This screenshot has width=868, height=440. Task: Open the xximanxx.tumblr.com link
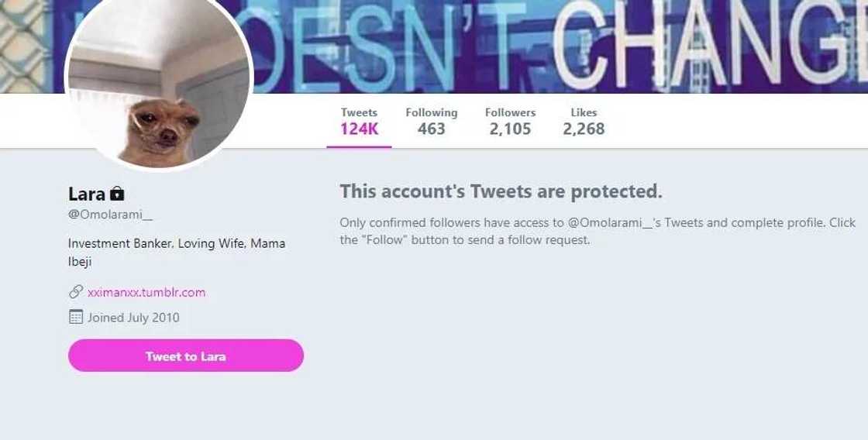[146, 292]
